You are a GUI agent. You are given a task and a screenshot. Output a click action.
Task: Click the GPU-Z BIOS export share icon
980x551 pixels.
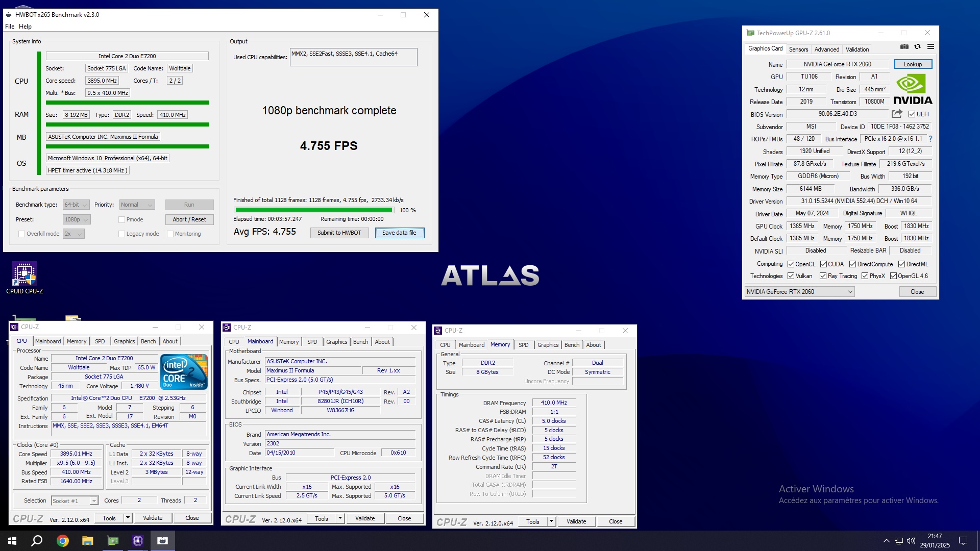click(x=897, y=114)
